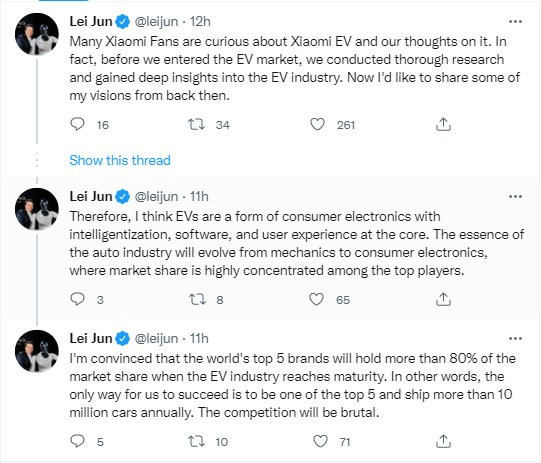Retweet the tweet with 10 retweets
Viewport: 541px width, 463px height.
(196, 441)
